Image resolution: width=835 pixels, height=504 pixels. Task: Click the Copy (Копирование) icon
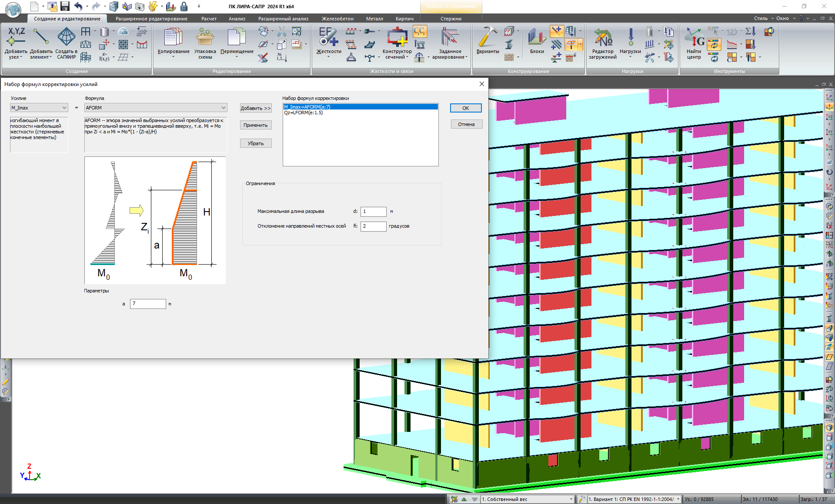click(x=173, y=37)
